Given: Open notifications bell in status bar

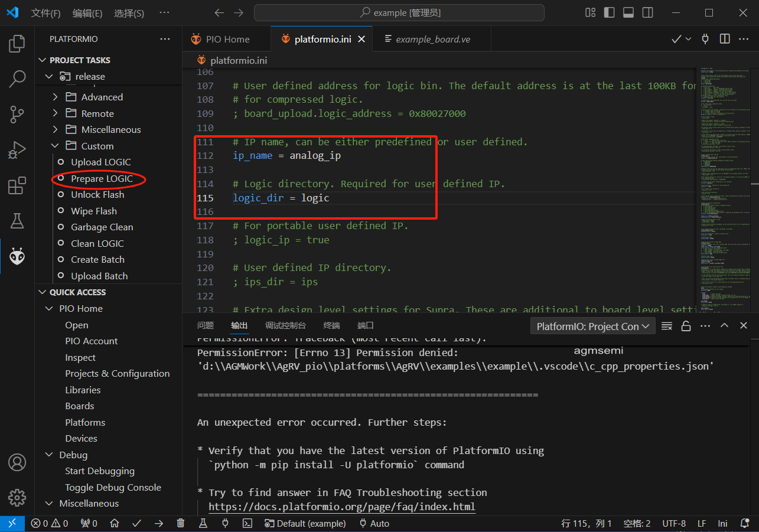Looking at the screenshot, I should click(744, 523).
